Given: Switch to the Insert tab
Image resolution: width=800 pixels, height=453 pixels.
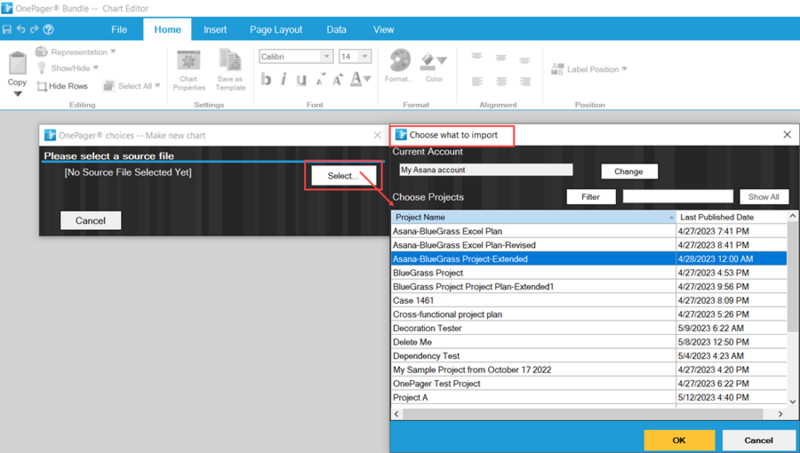Looking at the screenshot, I should (215, 30).
